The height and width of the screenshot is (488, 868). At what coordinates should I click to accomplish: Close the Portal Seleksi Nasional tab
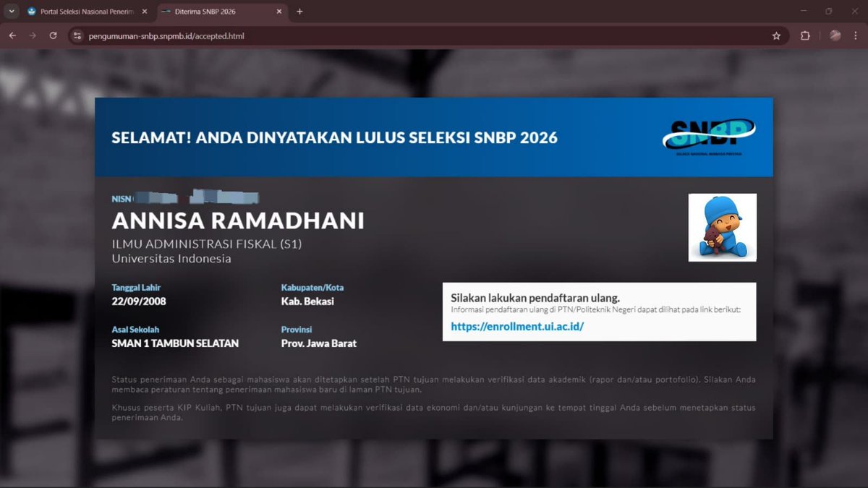click(145, 12)
